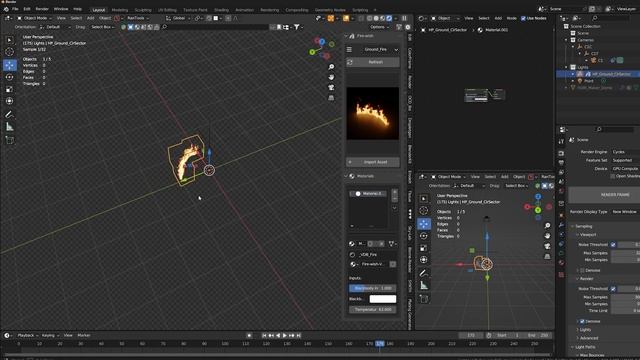Click the timeline current frame number field
Screen dimensions: 640x360
[471, 336]
